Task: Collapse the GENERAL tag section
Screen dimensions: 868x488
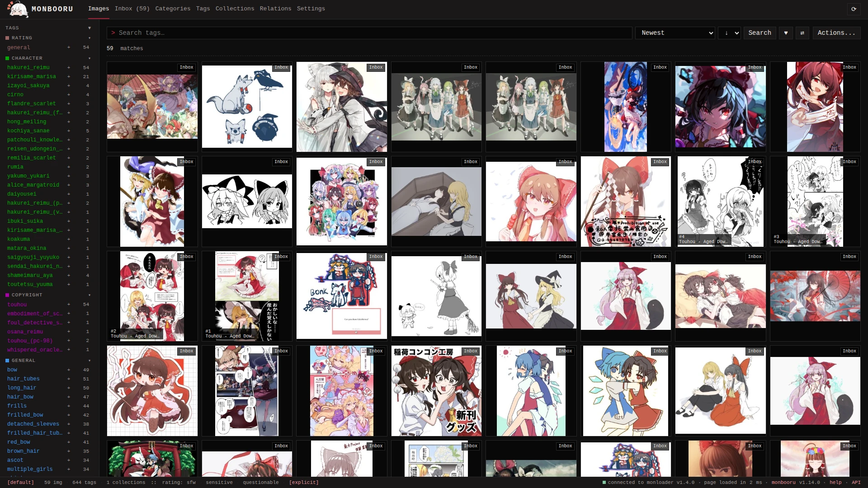Action: [90, 361]
